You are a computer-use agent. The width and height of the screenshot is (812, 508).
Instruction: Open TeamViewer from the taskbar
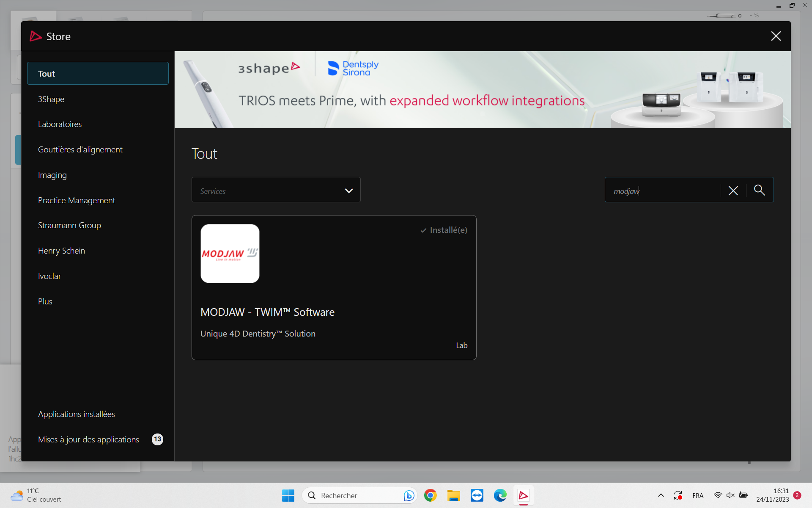pyautogui.click(x=477, y=495)
